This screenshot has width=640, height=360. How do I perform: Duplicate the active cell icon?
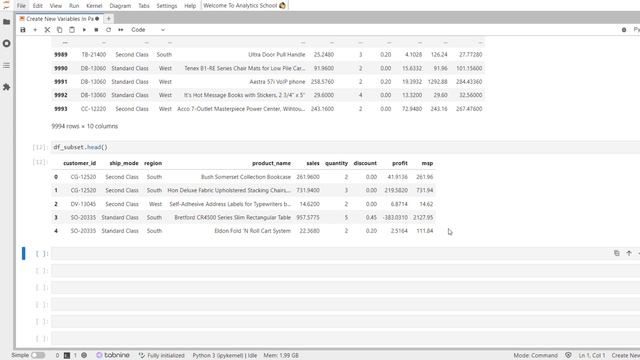pos(616,253)
